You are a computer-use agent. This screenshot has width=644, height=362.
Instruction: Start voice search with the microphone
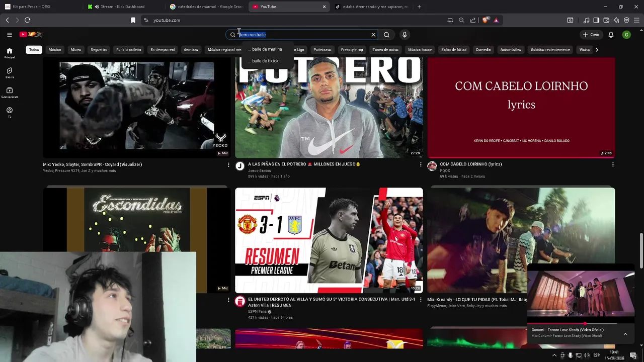click(405, 35)
